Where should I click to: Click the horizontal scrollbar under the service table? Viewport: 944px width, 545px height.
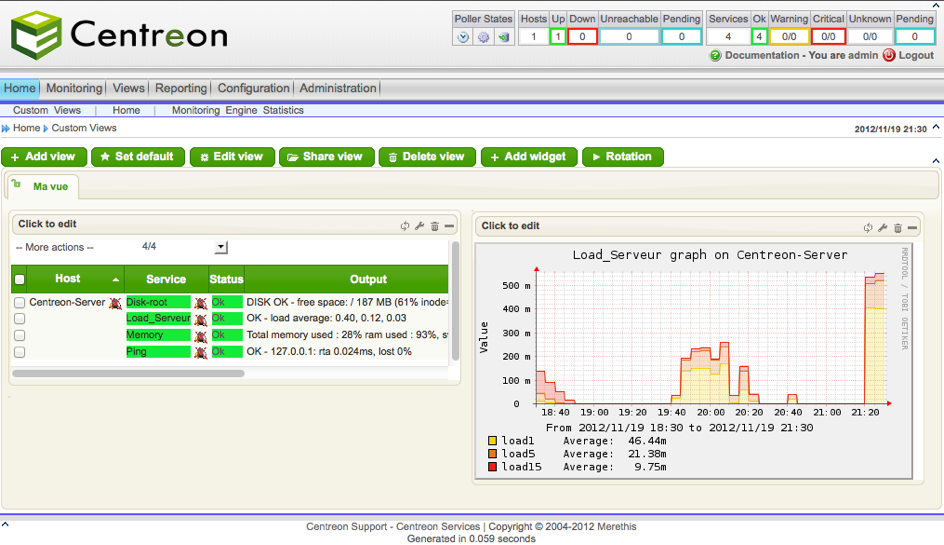[x=128, y=374]
